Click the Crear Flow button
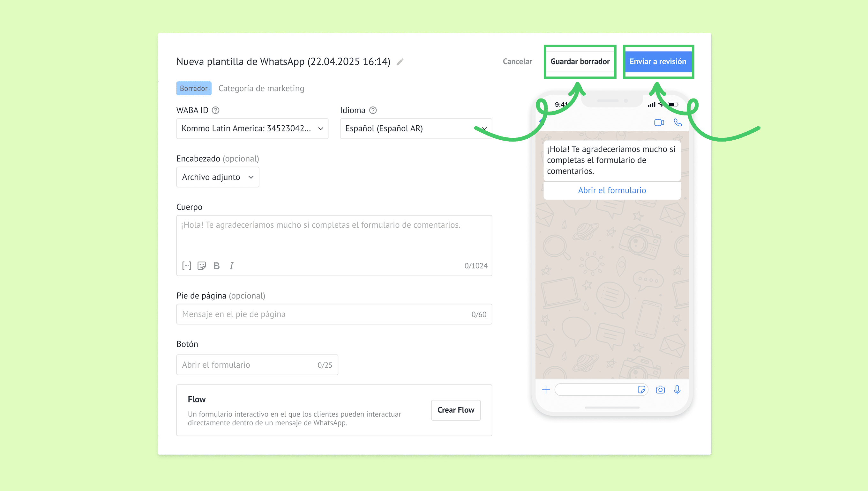Viewport: 868px width, 491px height. point(456,410)
